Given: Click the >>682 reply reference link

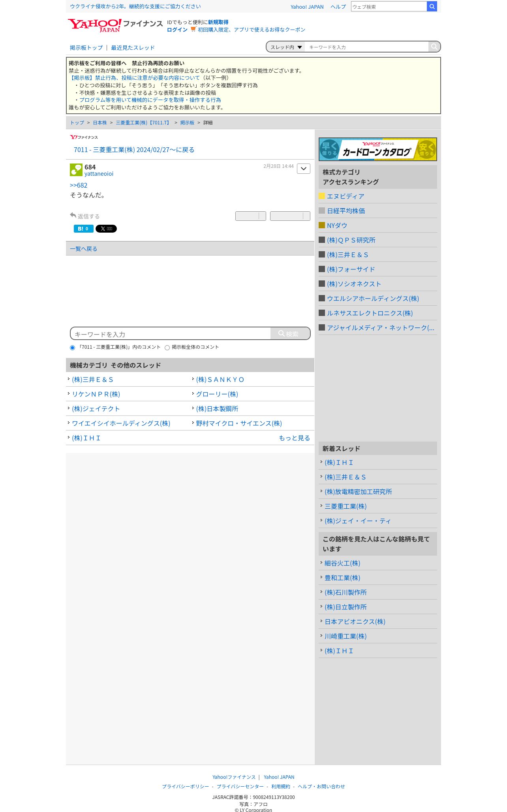Looking at the screenshot, I should pyautogui.click(x=79, y=185).
